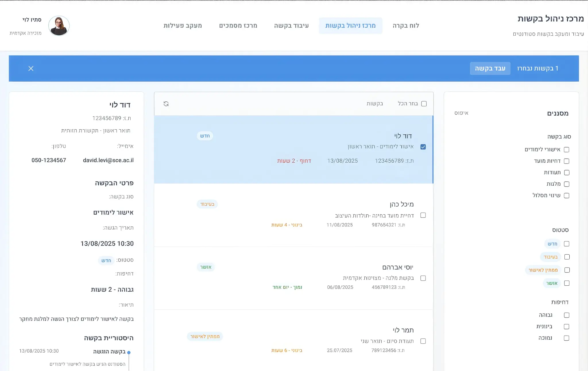Check the גבוהה urgency filter

tap(566, 315)
